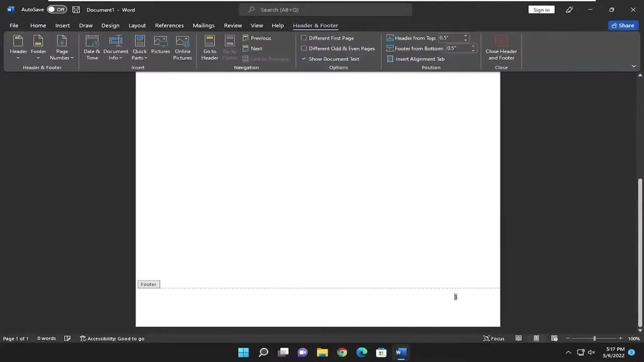644x362 pixels.
Task: Zoom out with the minus button
Action: click(x=568, y=338)
